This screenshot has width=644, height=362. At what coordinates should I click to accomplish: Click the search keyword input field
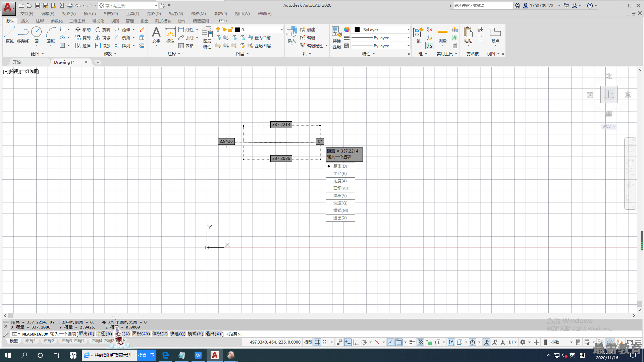tap(483, 6)
